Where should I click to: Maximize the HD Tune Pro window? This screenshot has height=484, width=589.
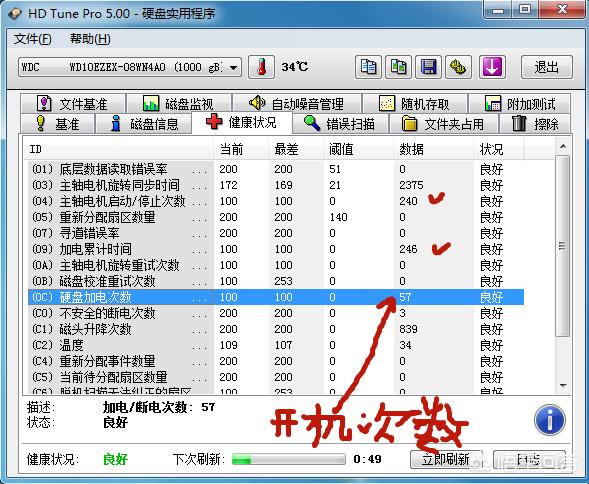(525, 9)
